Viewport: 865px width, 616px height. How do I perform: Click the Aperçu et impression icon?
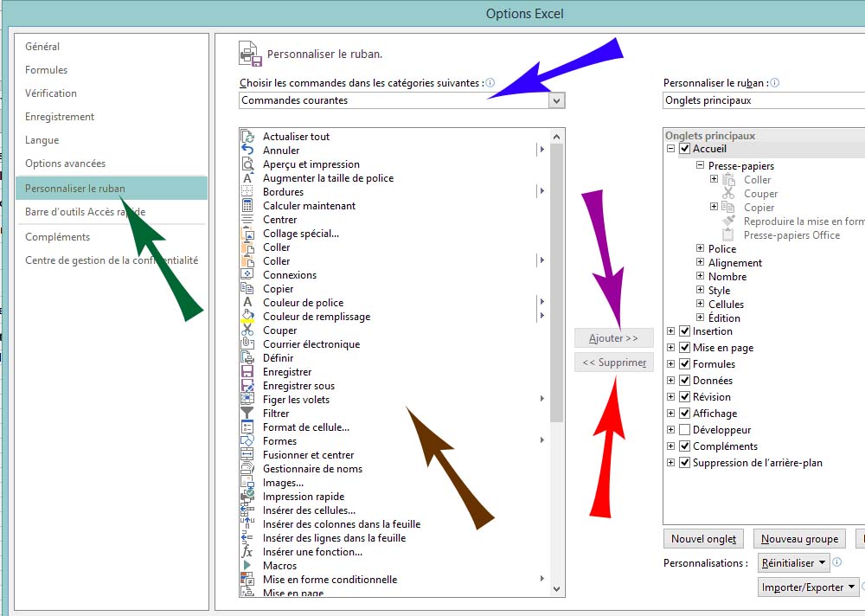point(247,164)
